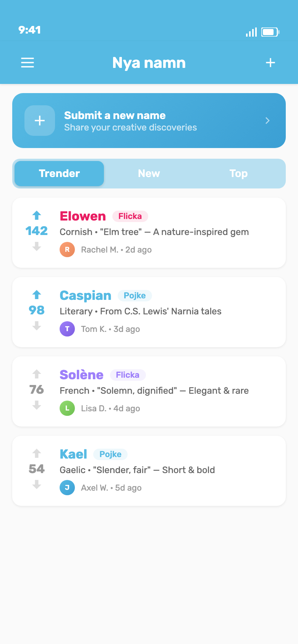Upvote the name Caspian
Viewport: 298px width, 644px height.
click(37, 295)
